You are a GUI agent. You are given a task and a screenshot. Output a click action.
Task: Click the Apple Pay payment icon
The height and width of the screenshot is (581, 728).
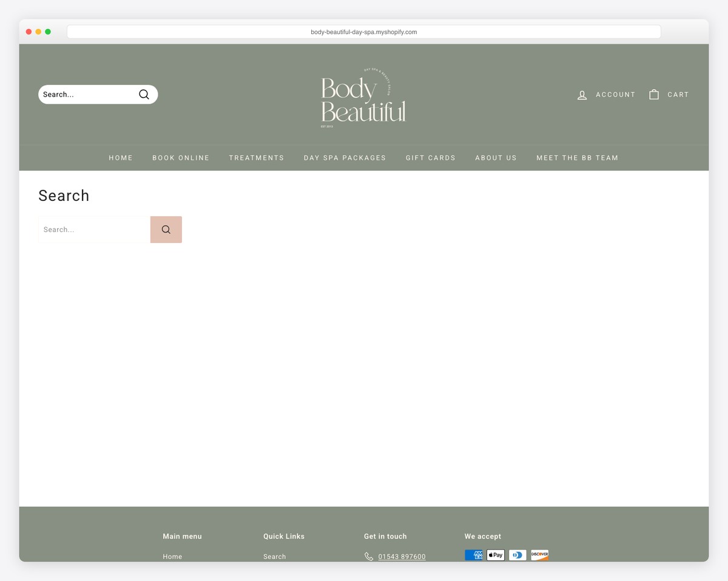495,554
